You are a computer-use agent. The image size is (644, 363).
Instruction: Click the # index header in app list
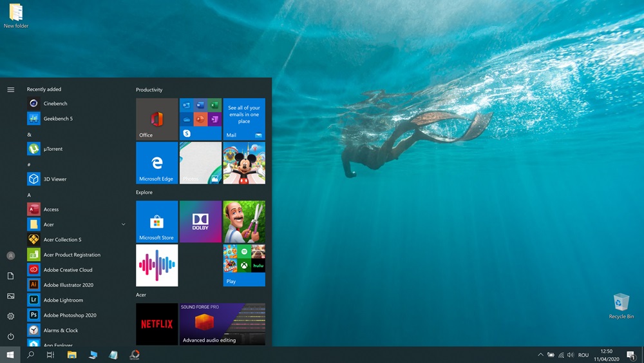[x=29, y=165]
